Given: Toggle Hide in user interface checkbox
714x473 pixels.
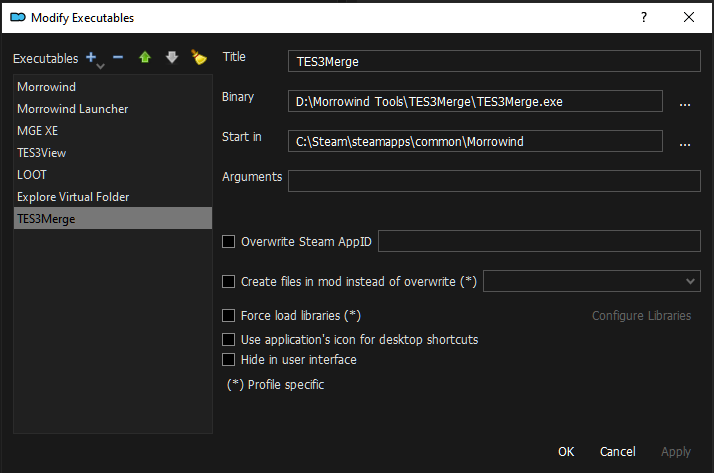Looking at the screenshot, I should click(x=228, y=360).
